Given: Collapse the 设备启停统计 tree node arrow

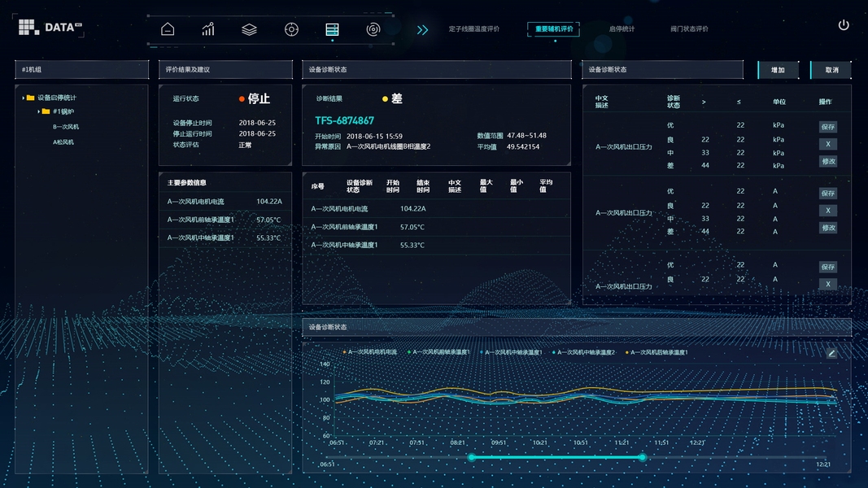Looking at the screenshot, I should pos(24,98).
